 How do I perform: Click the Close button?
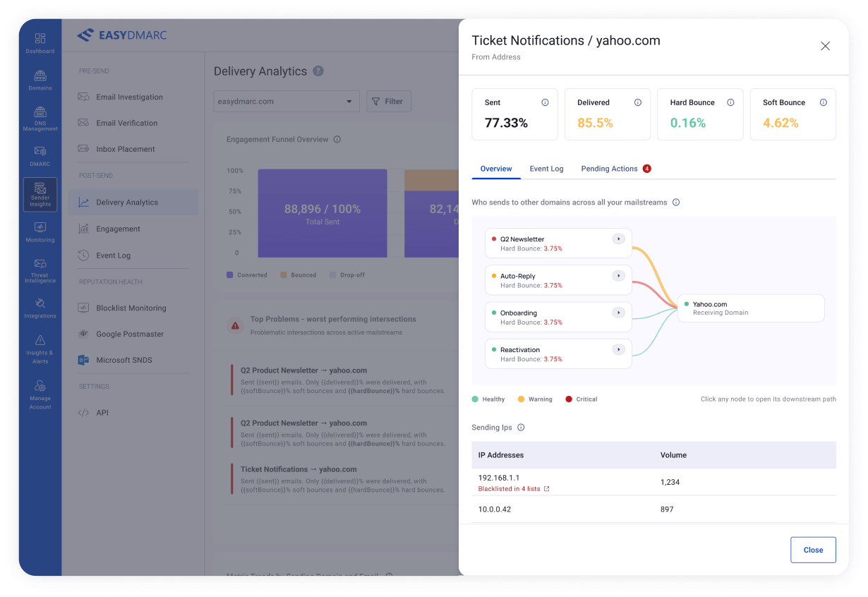[x=813, y=550]
